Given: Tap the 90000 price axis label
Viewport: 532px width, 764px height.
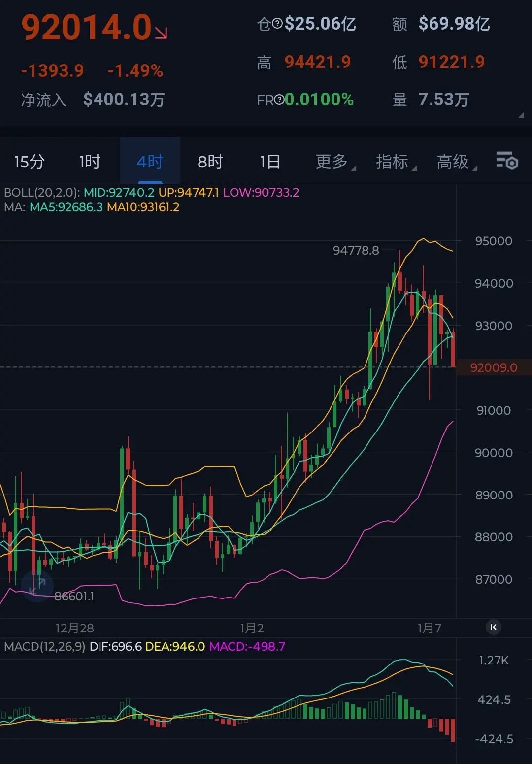Looking at the screenshot, I should (x=494, y=453).
